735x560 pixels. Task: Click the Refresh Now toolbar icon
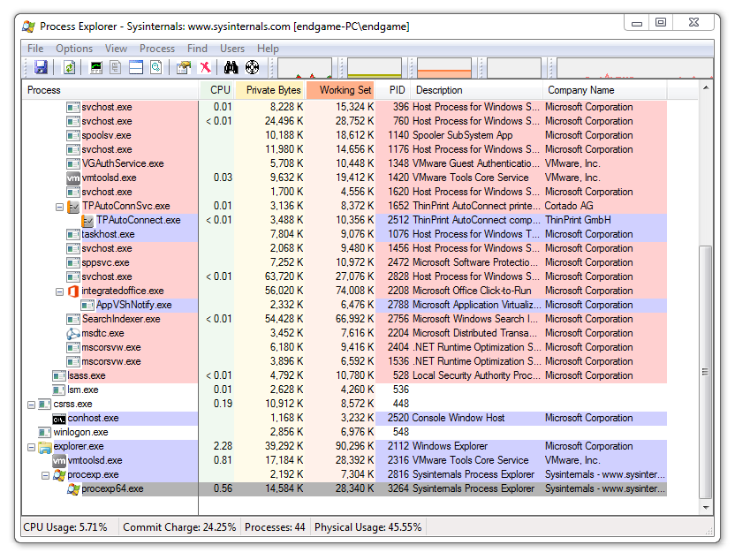coord(69,67)
